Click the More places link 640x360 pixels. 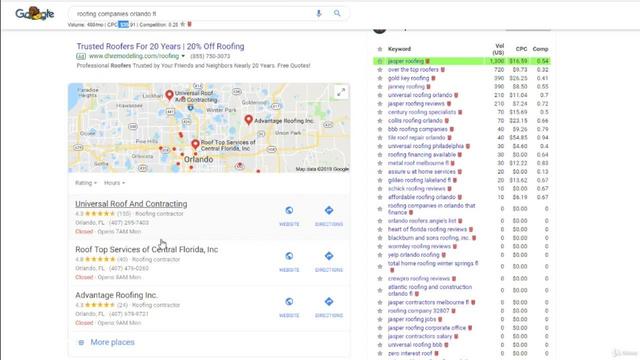click(x=112, y=342)
